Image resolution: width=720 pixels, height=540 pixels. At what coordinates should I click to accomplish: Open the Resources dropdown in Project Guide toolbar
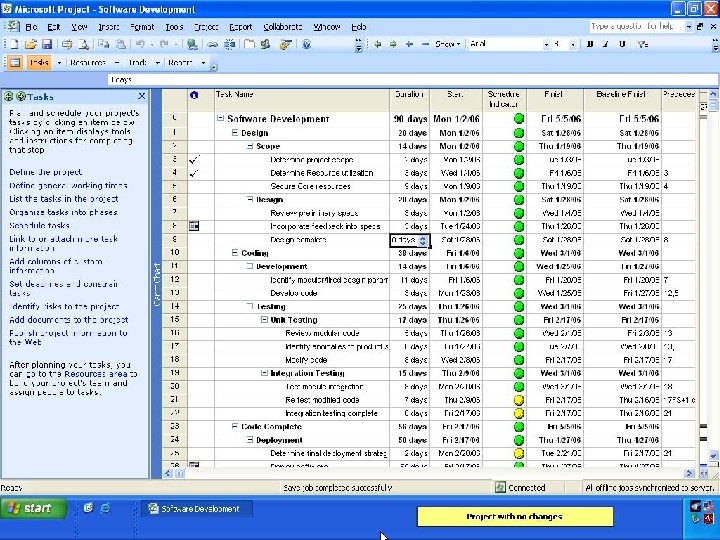[x=117, y=62]
